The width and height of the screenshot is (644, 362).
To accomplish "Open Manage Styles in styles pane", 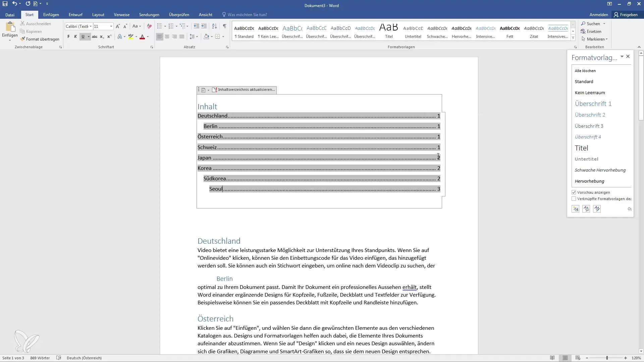I will click(x=597, y=209).
